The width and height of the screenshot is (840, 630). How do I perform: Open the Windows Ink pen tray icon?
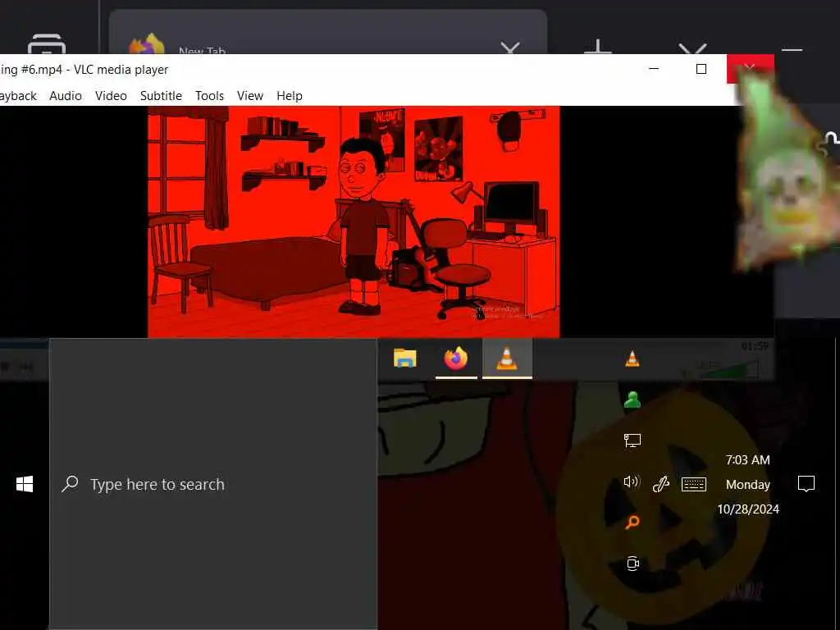(x=661, y=484)
